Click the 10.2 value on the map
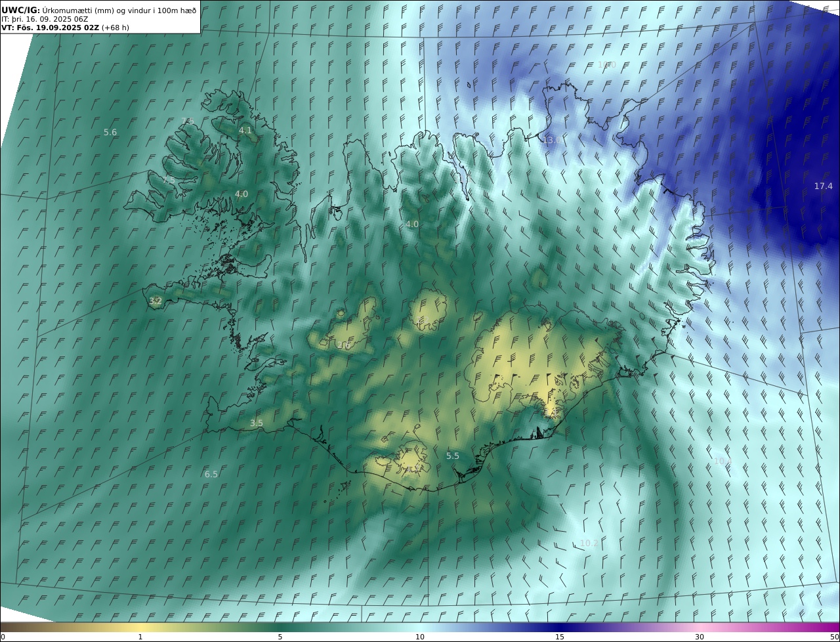 (x=589, y=543)
